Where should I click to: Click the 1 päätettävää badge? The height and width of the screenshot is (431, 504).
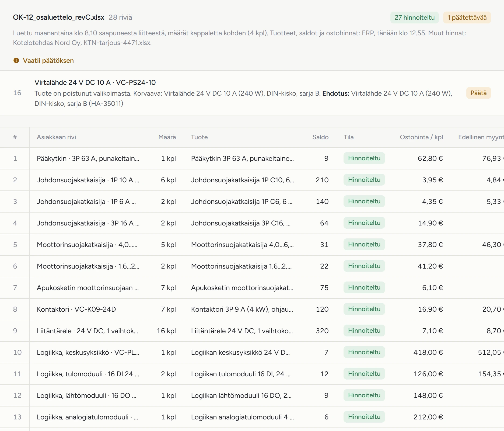pyautogui.click(x=467, y=18)
